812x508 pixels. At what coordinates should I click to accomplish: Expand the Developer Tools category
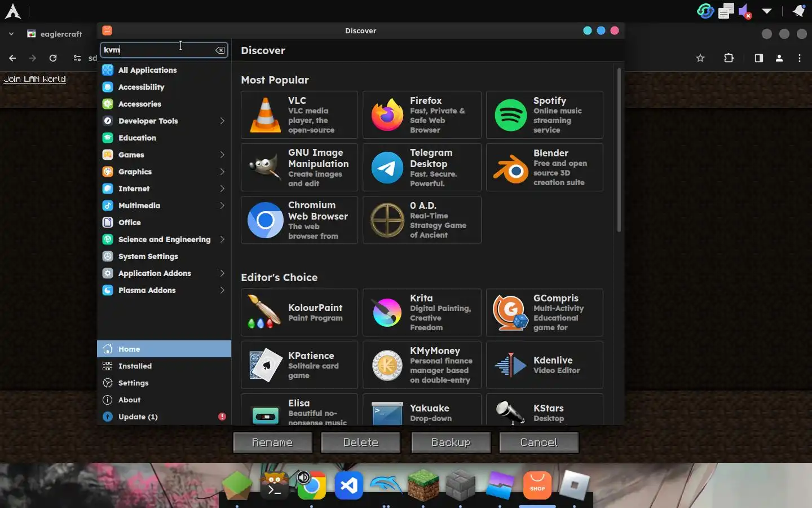point(222,121)
